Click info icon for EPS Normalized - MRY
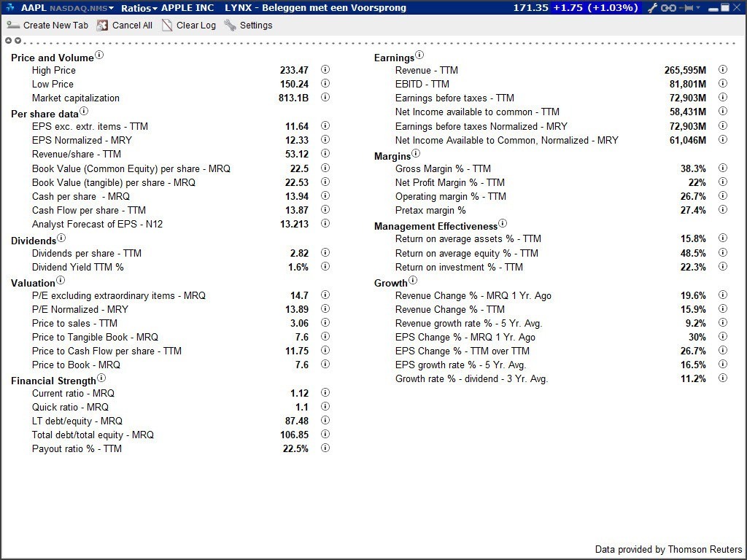This screenshot has width=747, height=560. click(x=325, y=139)
